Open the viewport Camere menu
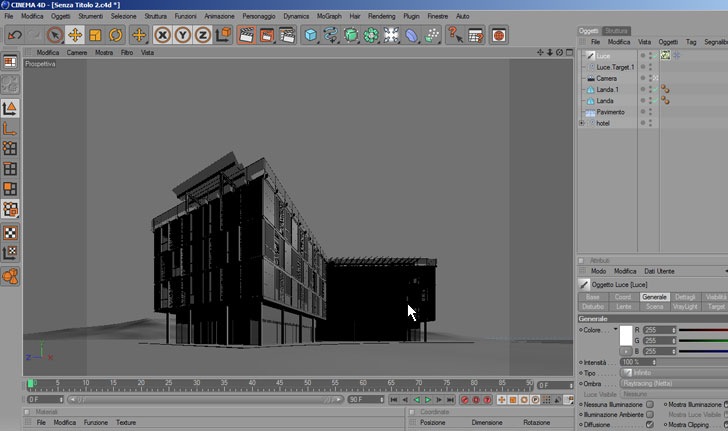Viewport: 728px width, 431px height. 77,52
